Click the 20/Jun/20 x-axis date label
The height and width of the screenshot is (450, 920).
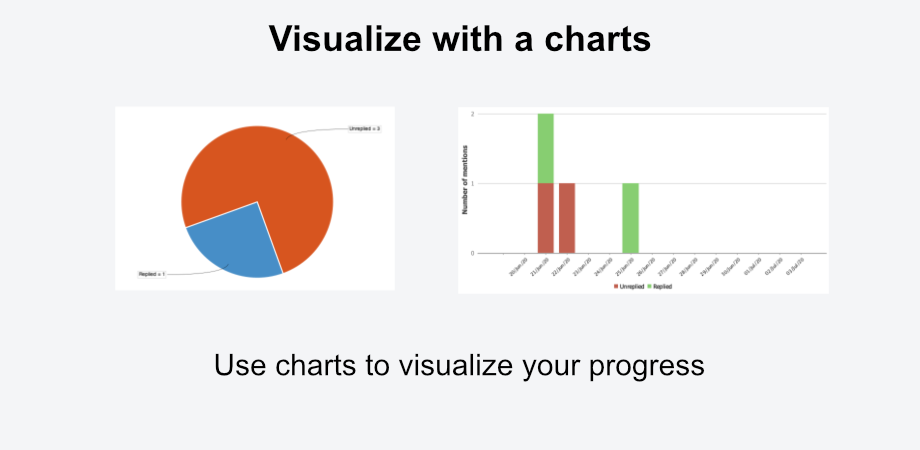pos(519,266)
